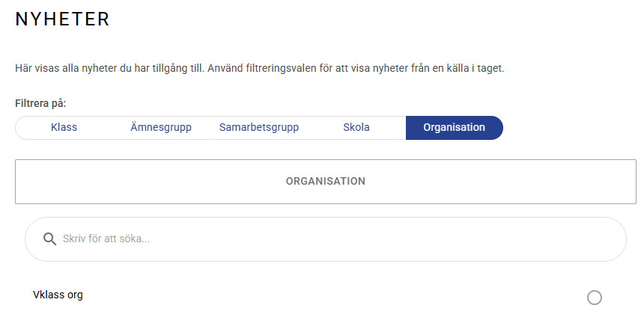
Task: Choose the Samarbetsgrupp filter tab
Action: tap(259, 128)
